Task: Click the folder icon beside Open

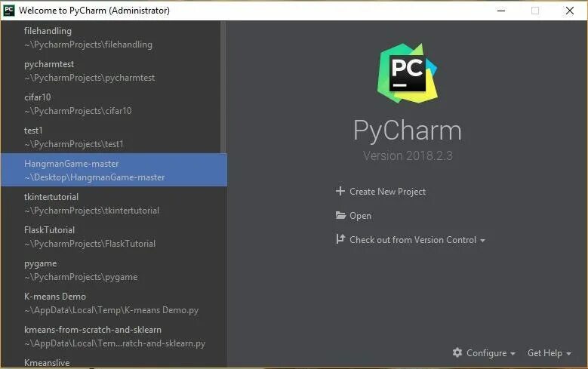Action: pos(340,216)
